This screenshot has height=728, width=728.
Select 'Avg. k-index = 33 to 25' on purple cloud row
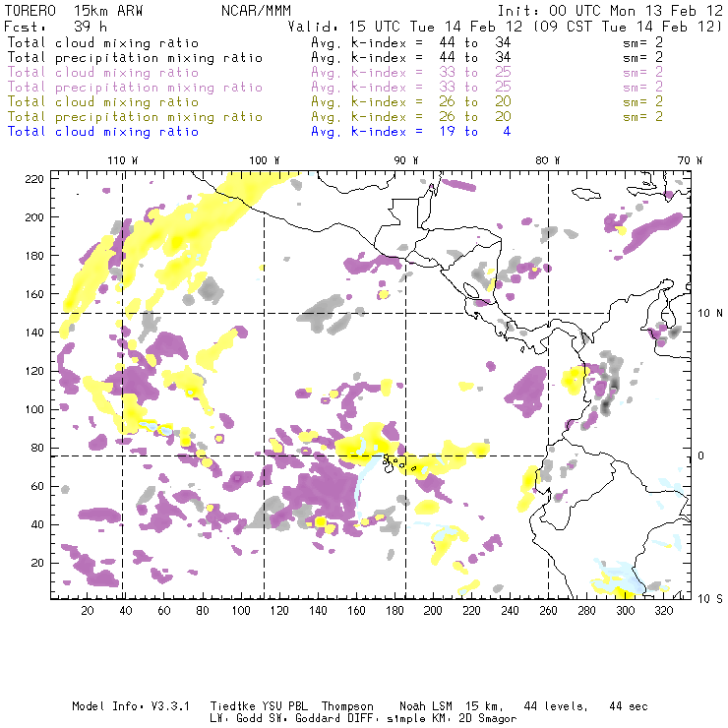pos(411,73)
